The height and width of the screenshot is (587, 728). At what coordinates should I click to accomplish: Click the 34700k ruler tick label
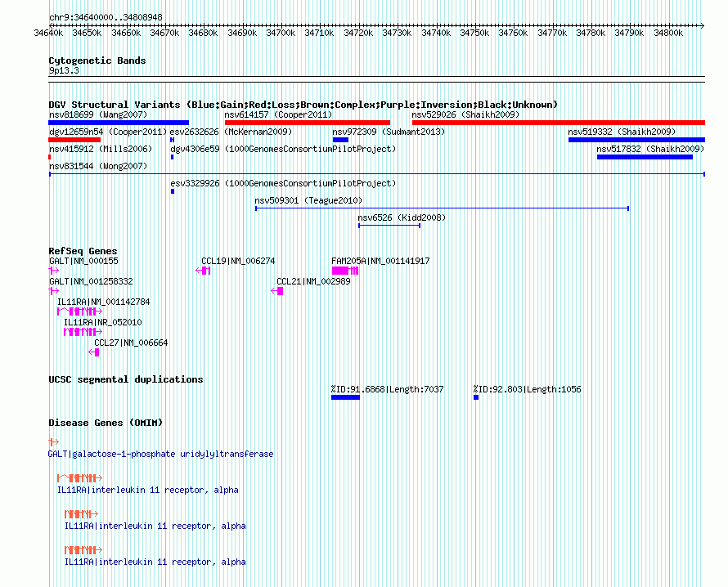(281, 33)
